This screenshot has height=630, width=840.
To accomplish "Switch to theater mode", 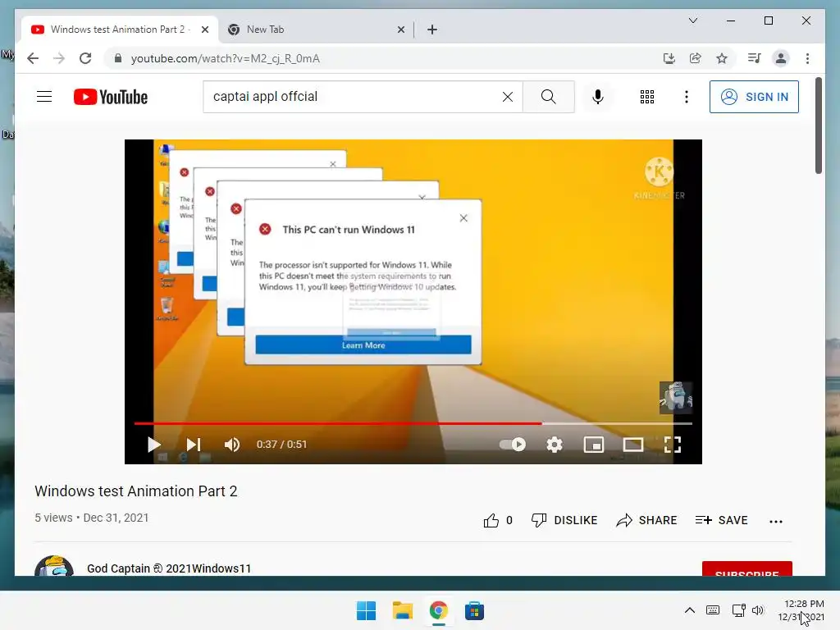I will pyautogui.click(x=633, y=444).
